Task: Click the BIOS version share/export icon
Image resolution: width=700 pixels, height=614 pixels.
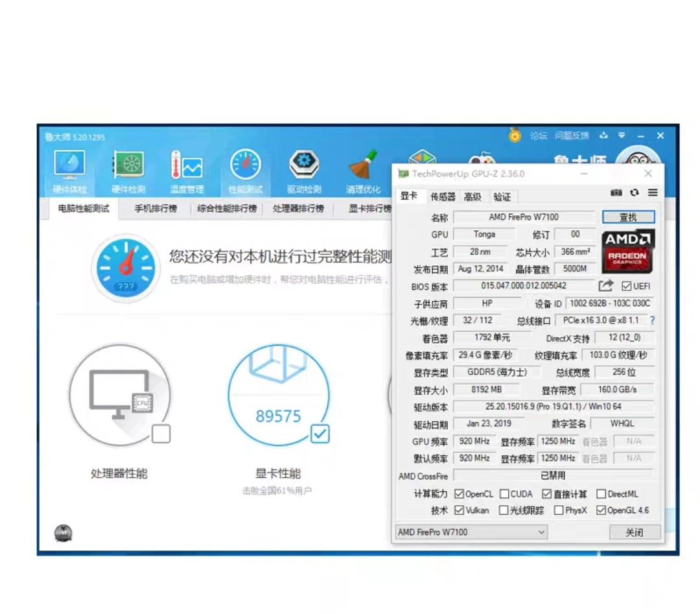Action: 606,285
